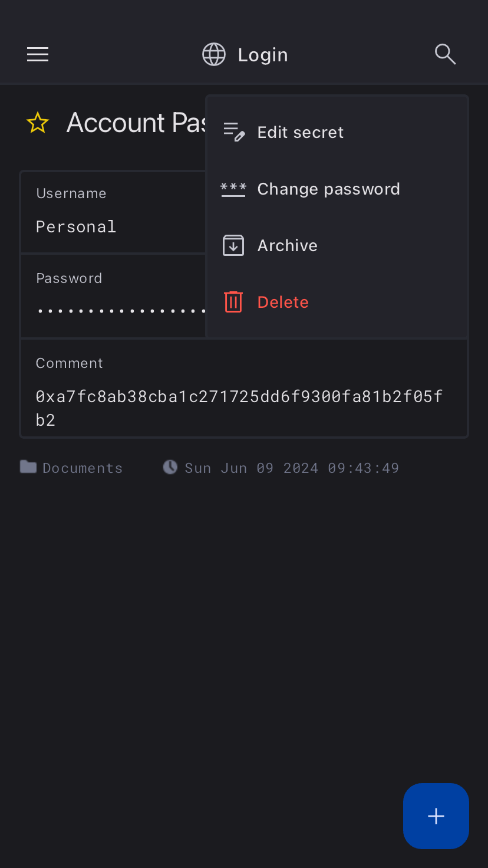The image size is (488, 868).
Task: Choose the red "Delete" option
Action: 283,302
